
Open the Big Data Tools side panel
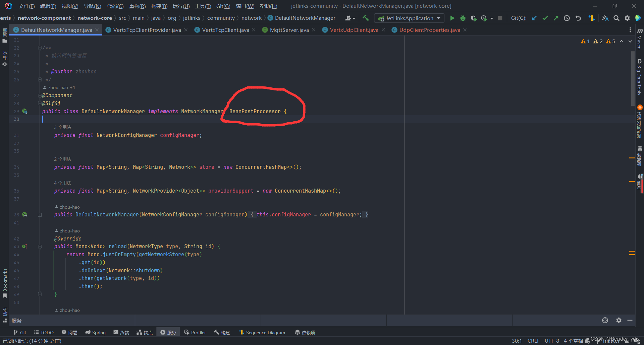(640, 77)
